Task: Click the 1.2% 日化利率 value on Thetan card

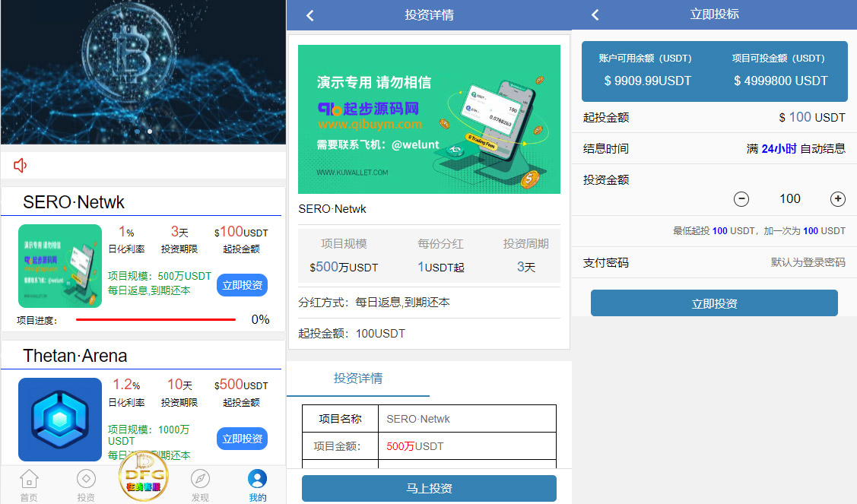Action: (126, 385)
